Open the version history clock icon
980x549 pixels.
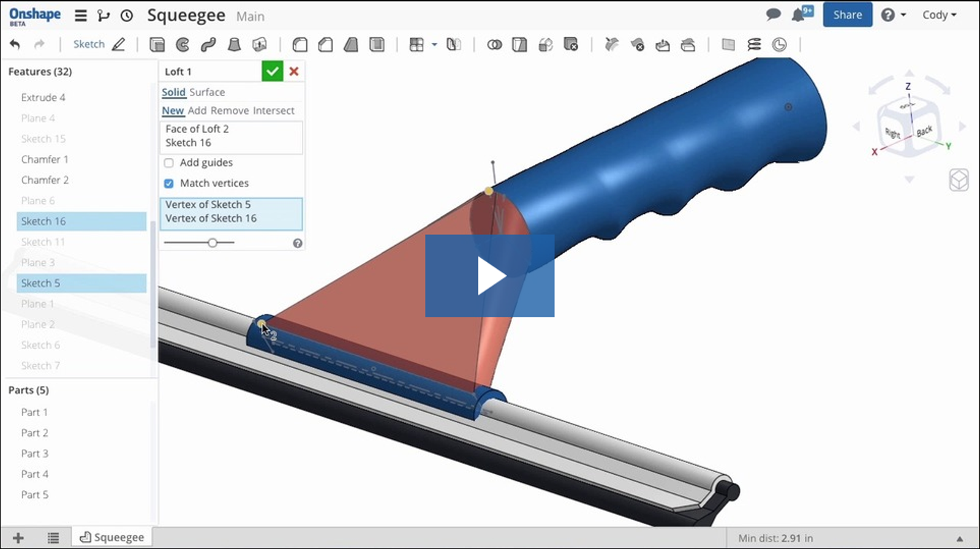[127, 16]
